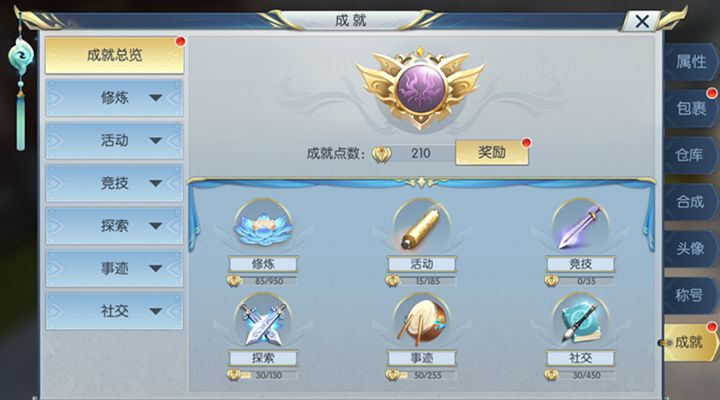Expand the 社交 sidebar section

coord(114,311)
